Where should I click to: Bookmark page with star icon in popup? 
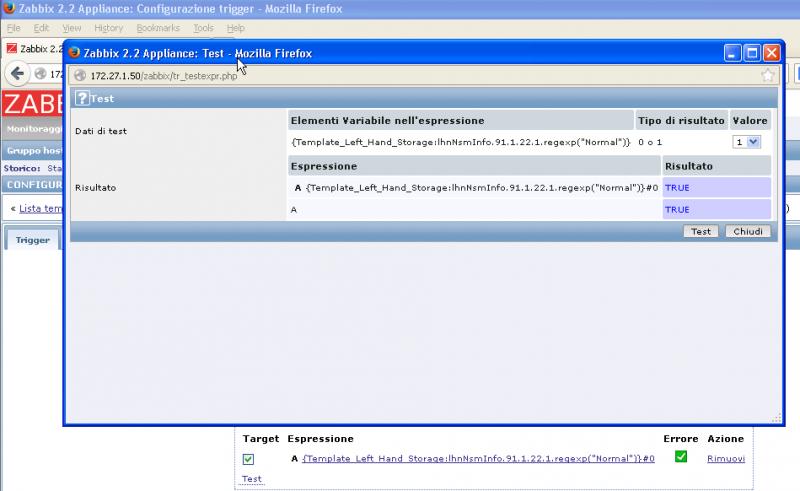(767, 76)
